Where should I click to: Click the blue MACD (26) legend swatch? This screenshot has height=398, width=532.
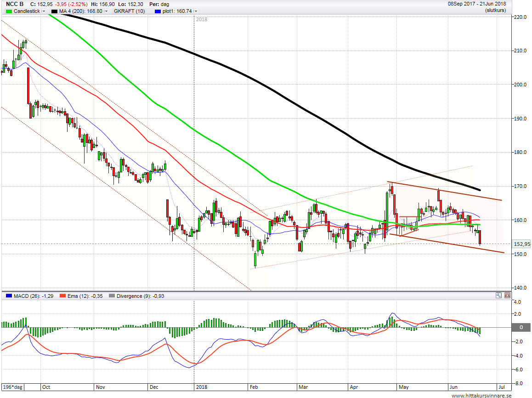pyautogui.click(x=9, y=296)
